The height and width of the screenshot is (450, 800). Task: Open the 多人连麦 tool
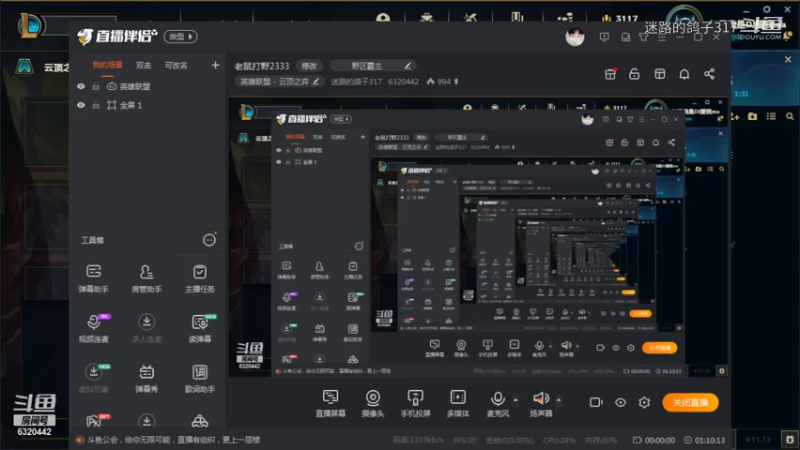click(146, 328)
